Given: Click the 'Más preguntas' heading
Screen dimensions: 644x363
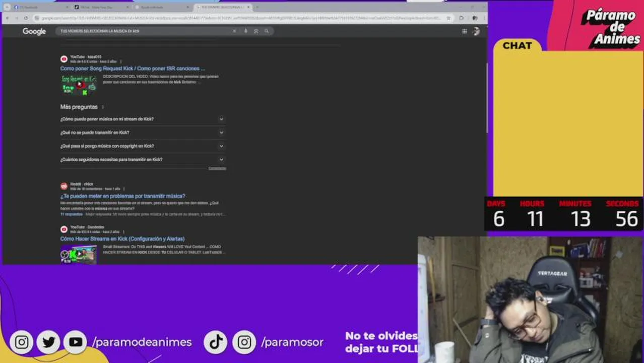Looking at the screenshot, I should (79, 107).
